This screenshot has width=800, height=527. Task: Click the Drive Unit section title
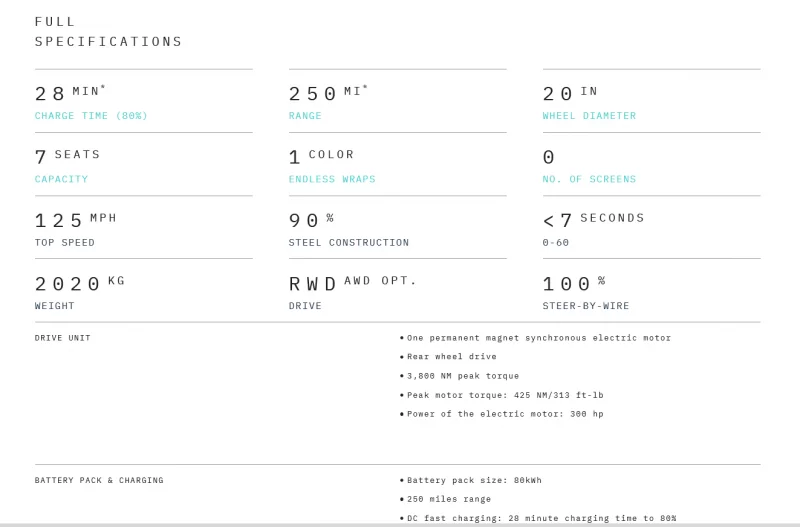[x=63, y=338]
